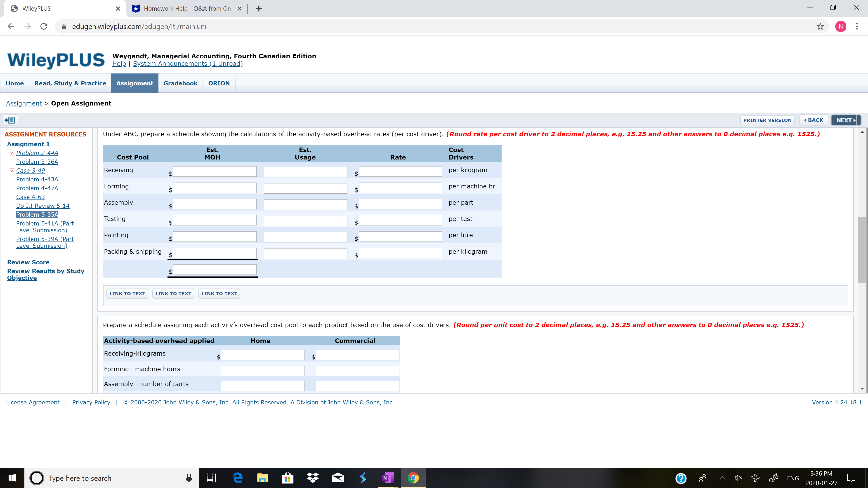Open File Explorer in the taskbar
The width and height of the screenshot is (868, 488).
pos(262,478)
